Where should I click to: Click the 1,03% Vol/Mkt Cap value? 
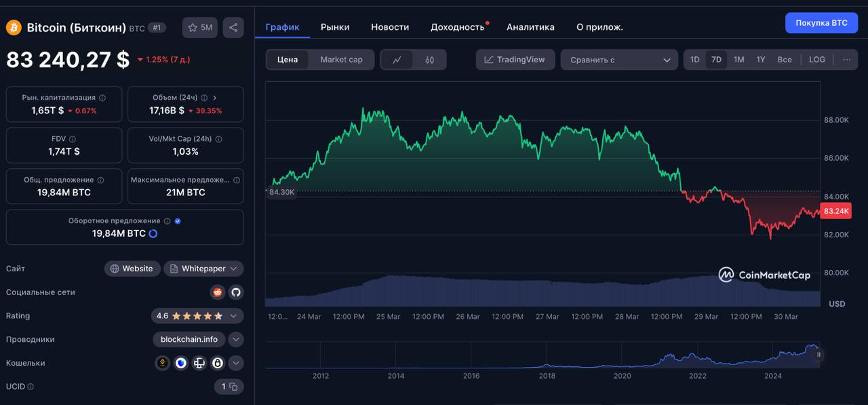pos(186,151)
